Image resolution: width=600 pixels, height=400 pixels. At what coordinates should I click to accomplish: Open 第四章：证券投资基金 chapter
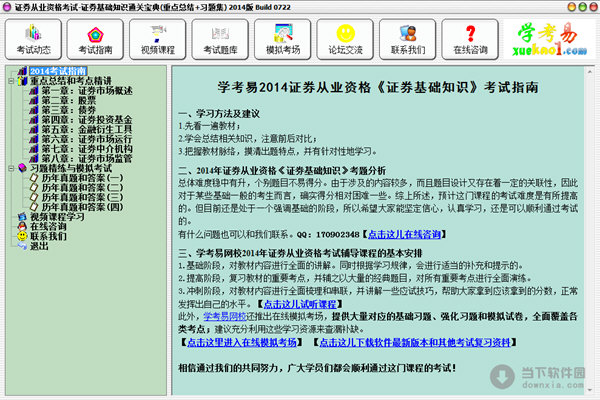87,120
